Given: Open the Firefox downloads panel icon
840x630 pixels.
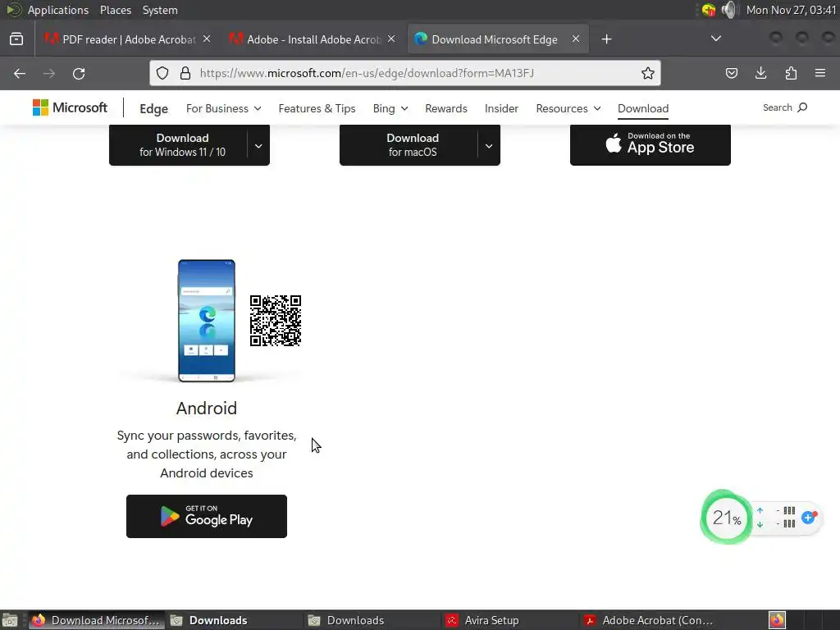Looking at the screenshot, I should coord(760,73).
